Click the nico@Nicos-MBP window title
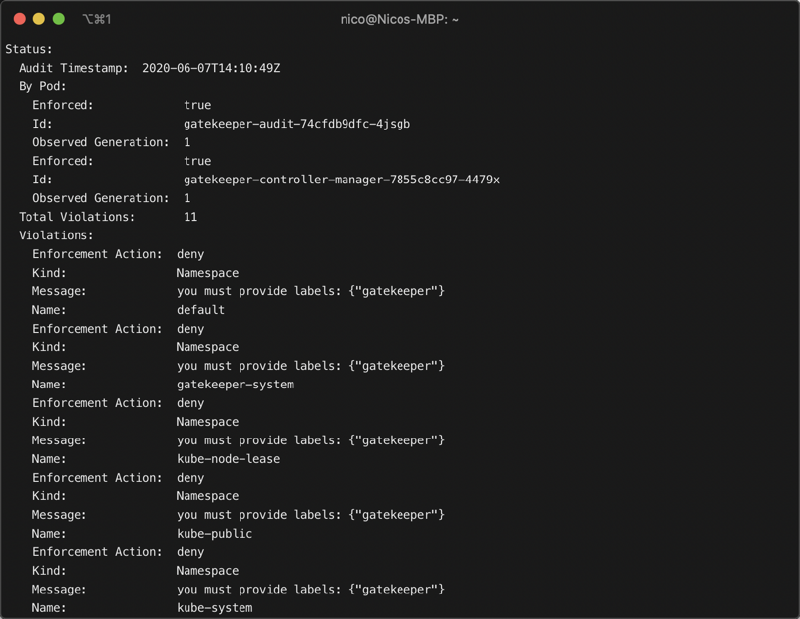 [x=399, y=19]
